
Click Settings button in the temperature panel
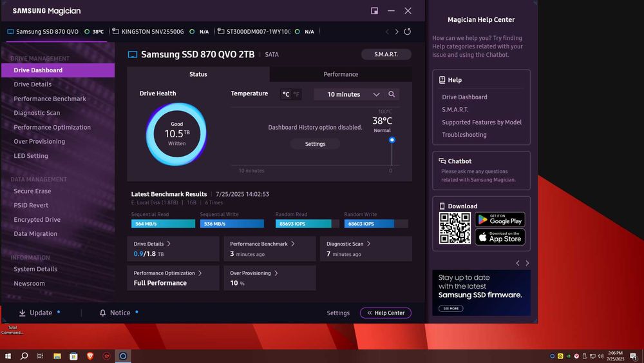315,144
